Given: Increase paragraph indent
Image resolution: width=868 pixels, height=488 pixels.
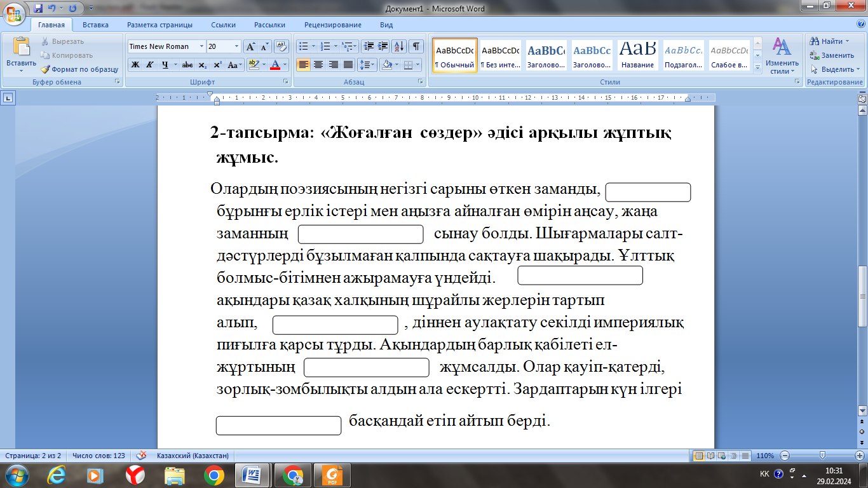Looking at the screenshot, I should tap(383, 46).
